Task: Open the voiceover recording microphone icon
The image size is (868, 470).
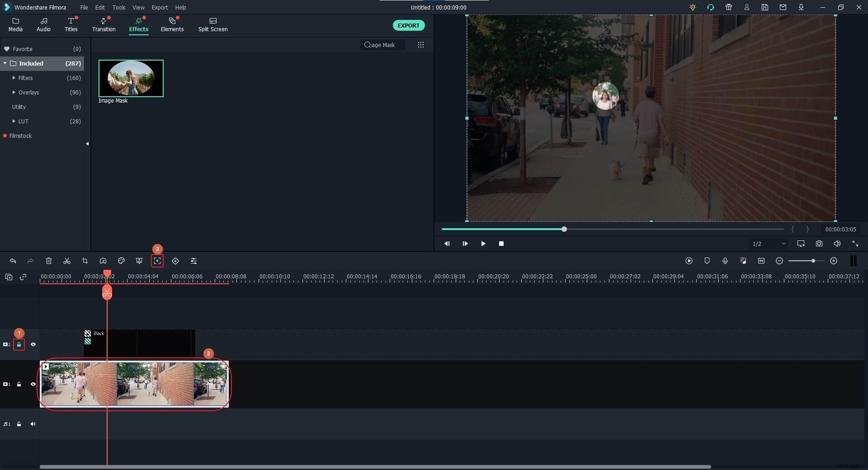Action: pos(725,261)
